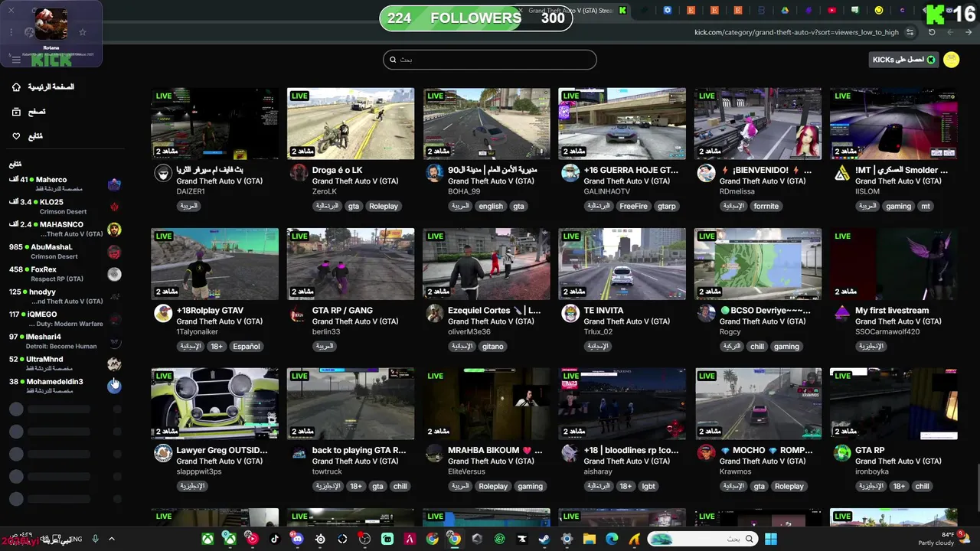Image resolution: width=980 pixels, height=551 pixels.
Task: Select the lgbt tag under aisharay
Action: point(648,486)
